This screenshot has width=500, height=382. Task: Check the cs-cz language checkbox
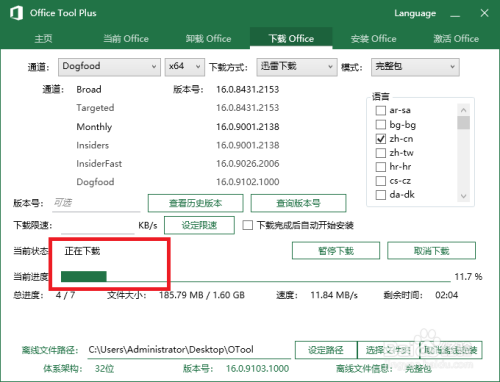(381, 181)
